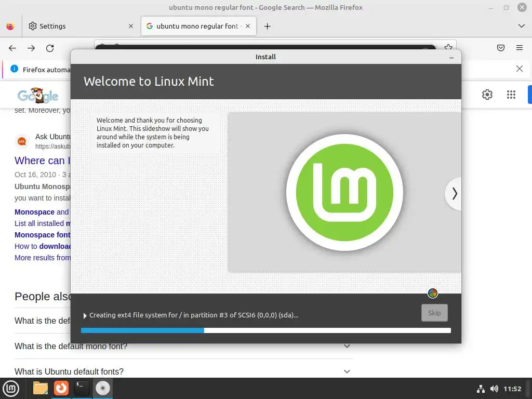List all tabs dropdown arrow
The height and width of the screenshot is (399, 532).
coord(522,26)
